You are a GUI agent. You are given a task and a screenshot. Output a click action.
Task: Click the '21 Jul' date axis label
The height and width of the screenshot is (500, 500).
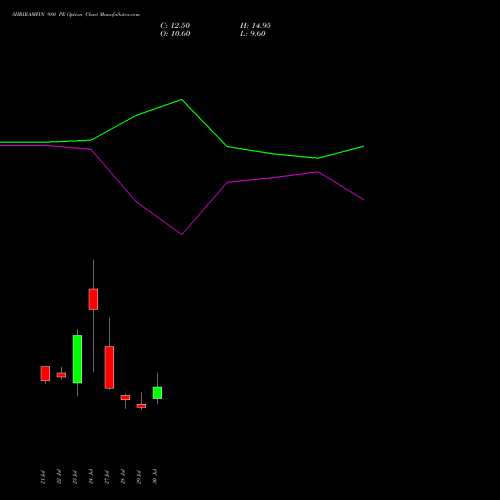43,477
